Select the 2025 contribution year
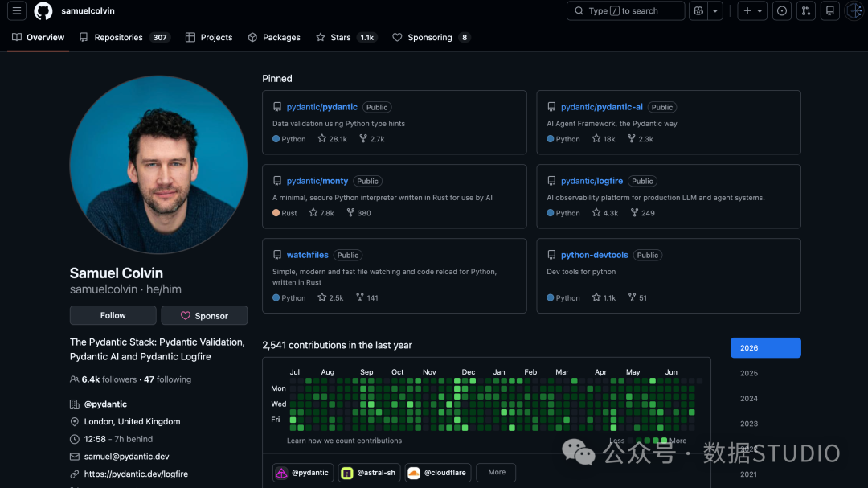 tap(766, 373)
